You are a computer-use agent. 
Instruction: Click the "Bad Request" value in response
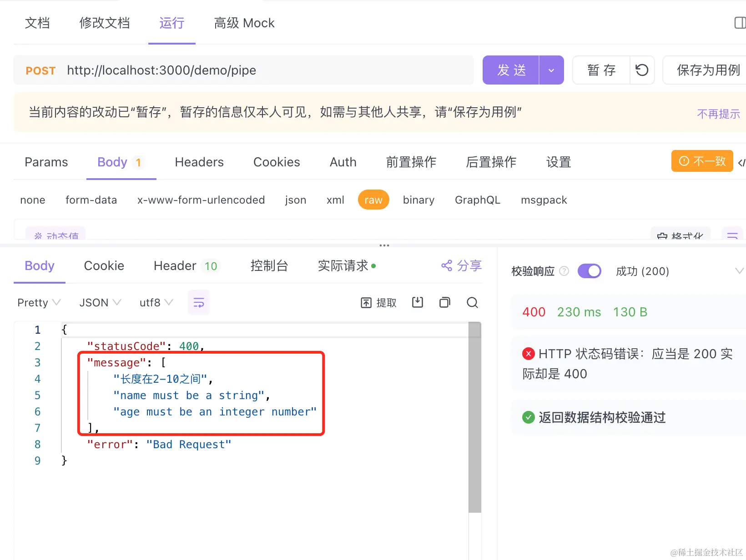pyautogui.click(x=189, y=445)
